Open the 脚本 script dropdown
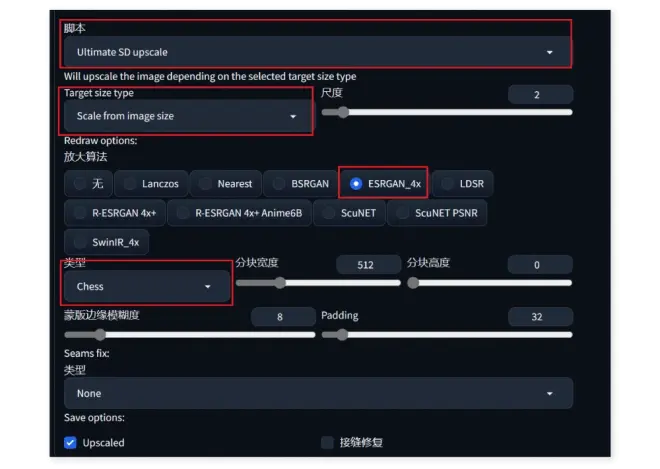This screenshot has height=469, width=660. pos(318,52)
